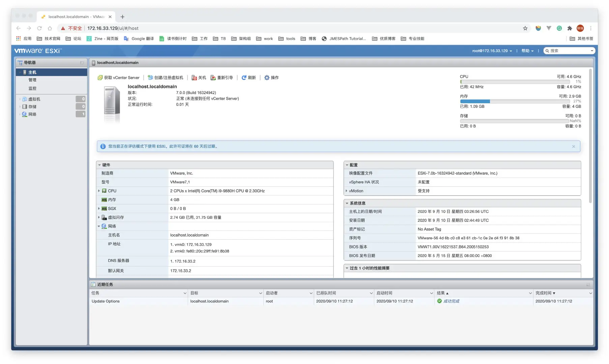This screenshot has height=364, width=609.
Task: Expand the CPU hardware row
Action: (99, 191)
